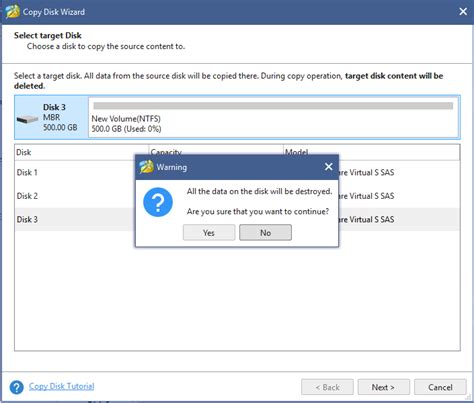Click the help icon beside Copy Disk Tutorial
474x403 pixels.
point(17,387)
